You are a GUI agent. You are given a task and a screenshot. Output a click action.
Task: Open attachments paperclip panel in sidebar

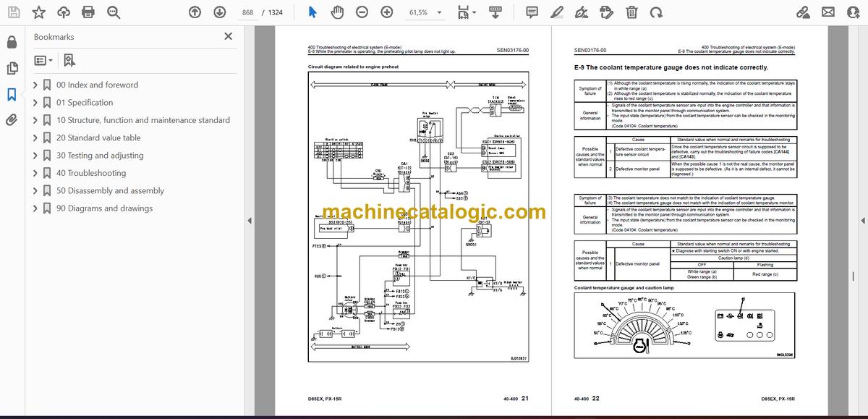[12, 119]
